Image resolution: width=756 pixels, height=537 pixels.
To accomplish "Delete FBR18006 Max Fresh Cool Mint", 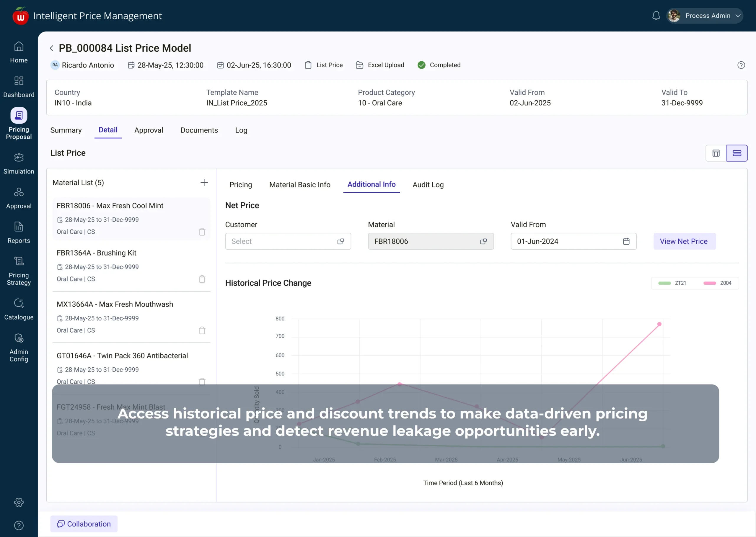I will 202,232.
